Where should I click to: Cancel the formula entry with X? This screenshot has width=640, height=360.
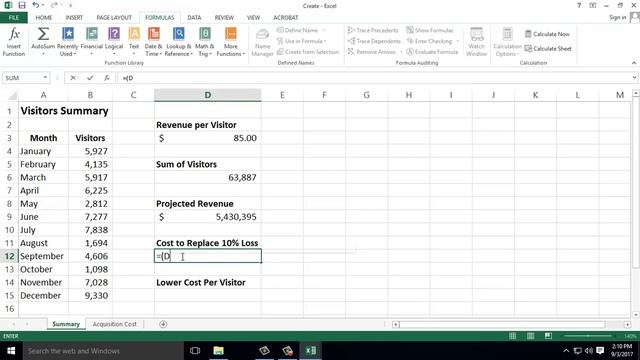coord(73,78)
